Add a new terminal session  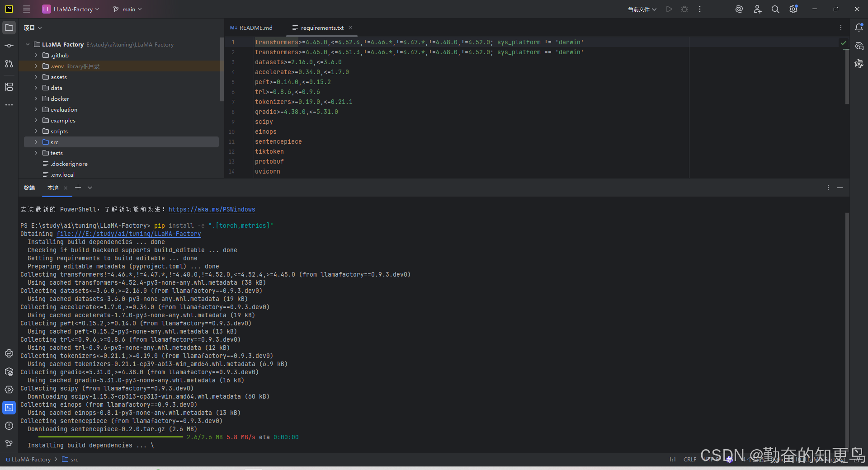click(x=78, y=188)
